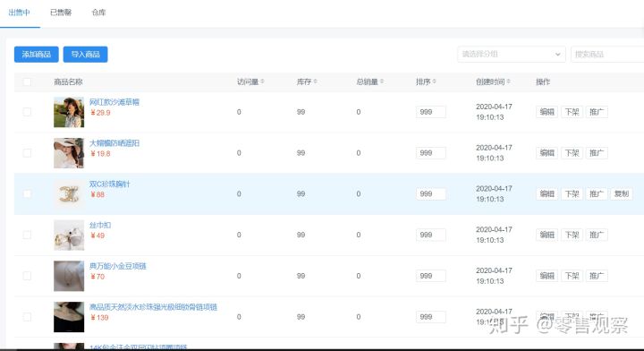Check the 丝巾扣 row checkbox

[x=27, y=235]
